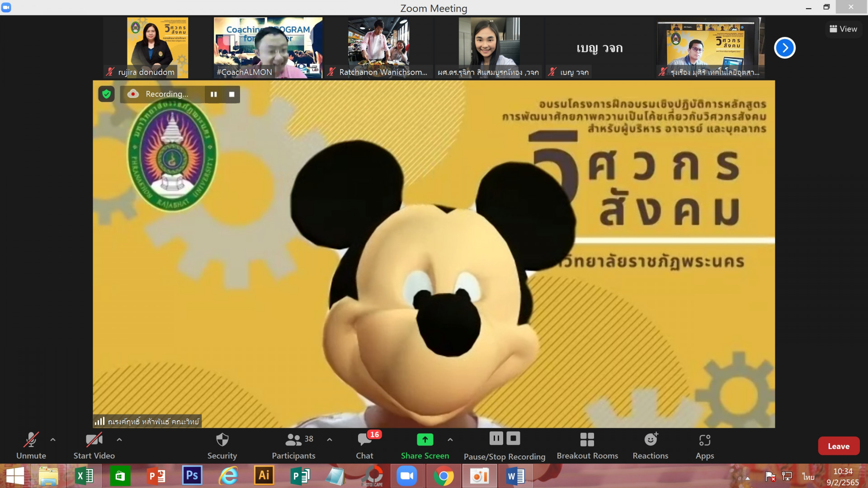The image size is (868, 488).
Task: Click the speaker's signal strength name label
Action: pyautogui.click(x=147, y=422)
